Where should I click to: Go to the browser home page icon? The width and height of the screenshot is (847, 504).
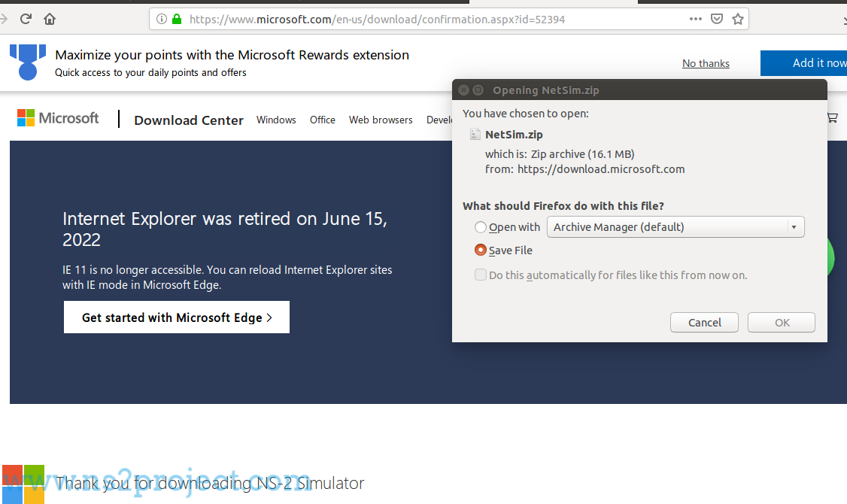tap(50, 19)
